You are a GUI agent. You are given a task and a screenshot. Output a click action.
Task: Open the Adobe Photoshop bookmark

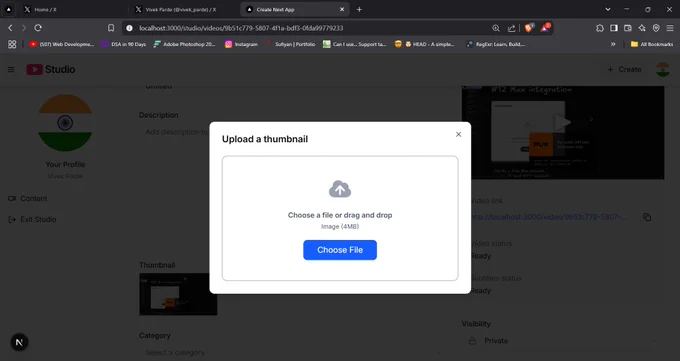(184, 44)
